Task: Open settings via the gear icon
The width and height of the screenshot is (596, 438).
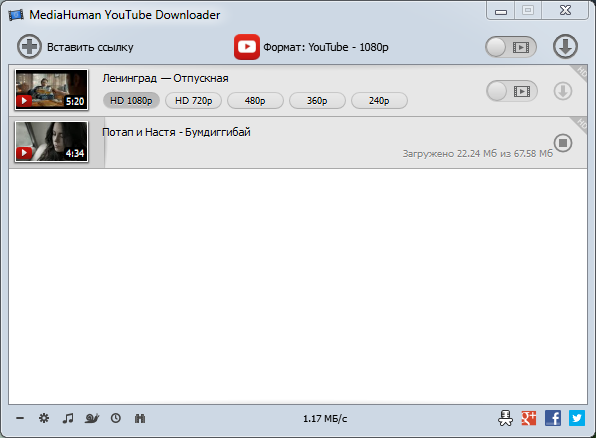Action: pos(44,418)
